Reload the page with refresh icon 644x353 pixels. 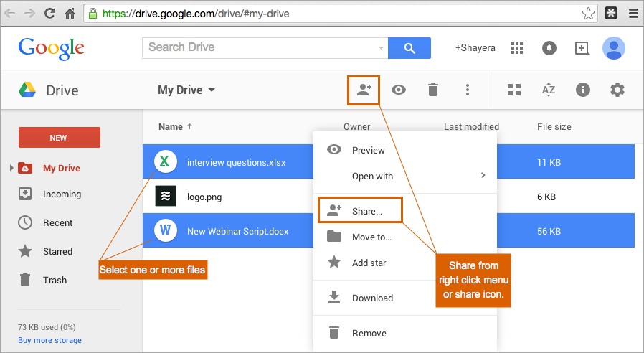tap(49, 13)
